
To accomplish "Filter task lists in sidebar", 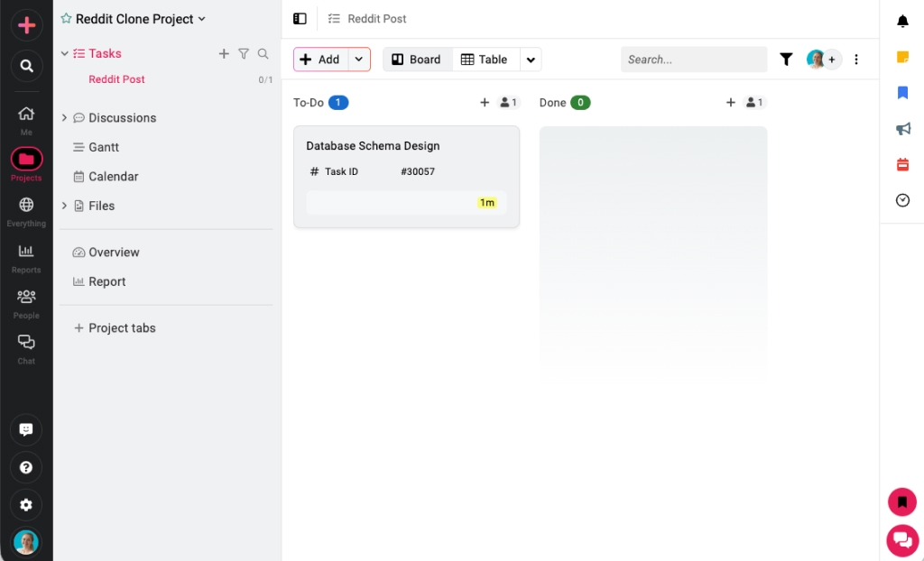I will pyautogui.click(x=244, y=53).
